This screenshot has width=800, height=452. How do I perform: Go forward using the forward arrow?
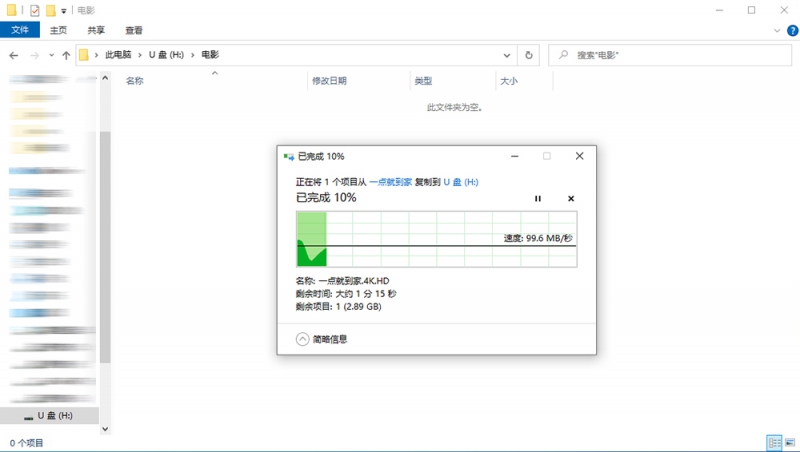click(x=34, y=55)
